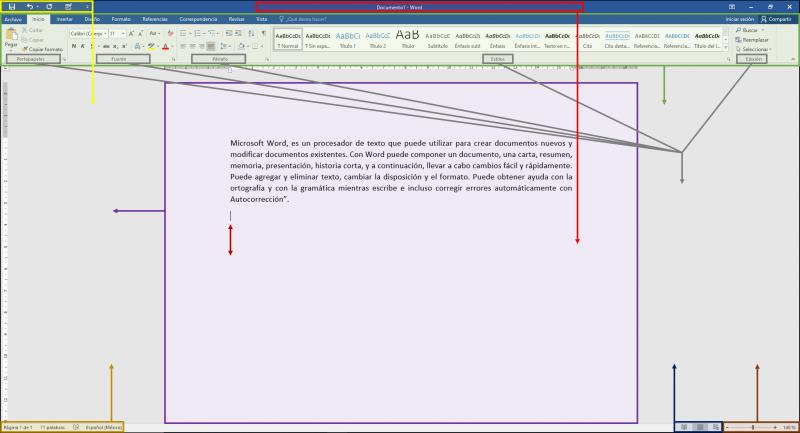Move the zoom slider handle in status bar
This screenshot has height=433, width=800.
click(753, 427)
